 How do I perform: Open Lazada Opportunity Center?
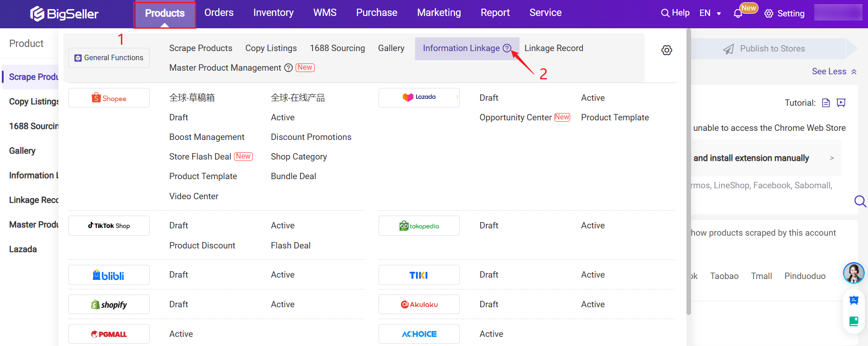pyautogui.click(x=515, y=118)
